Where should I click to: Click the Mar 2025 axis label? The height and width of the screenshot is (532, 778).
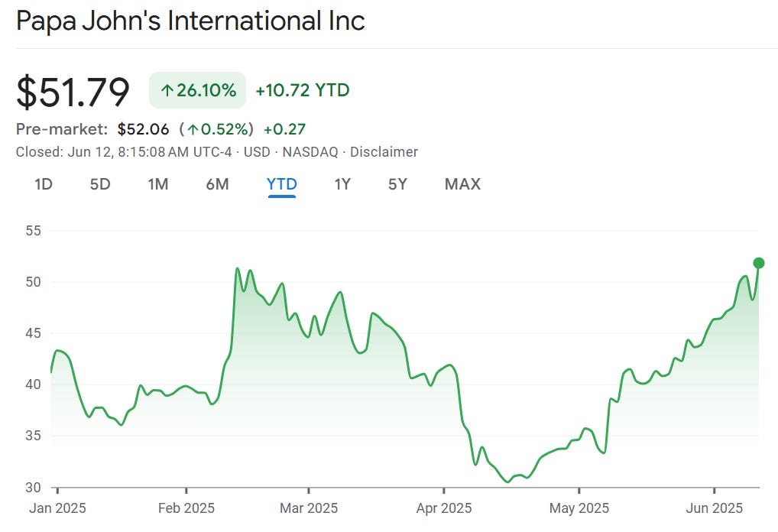[309, 508]
